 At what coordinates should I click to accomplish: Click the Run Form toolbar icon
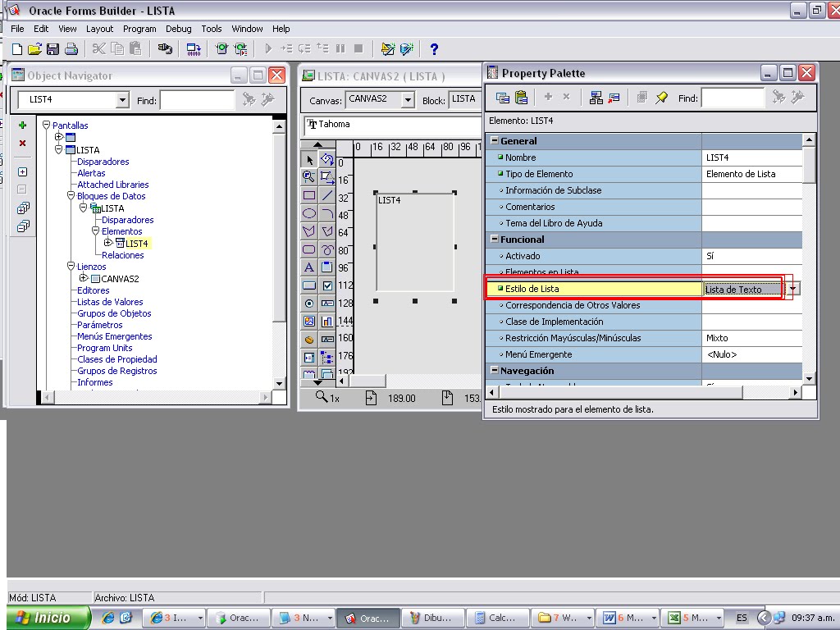221,49
